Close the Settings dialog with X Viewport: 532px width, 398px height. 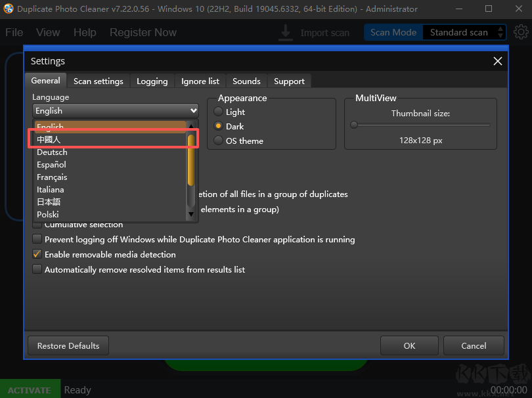[x=498, y=61]
